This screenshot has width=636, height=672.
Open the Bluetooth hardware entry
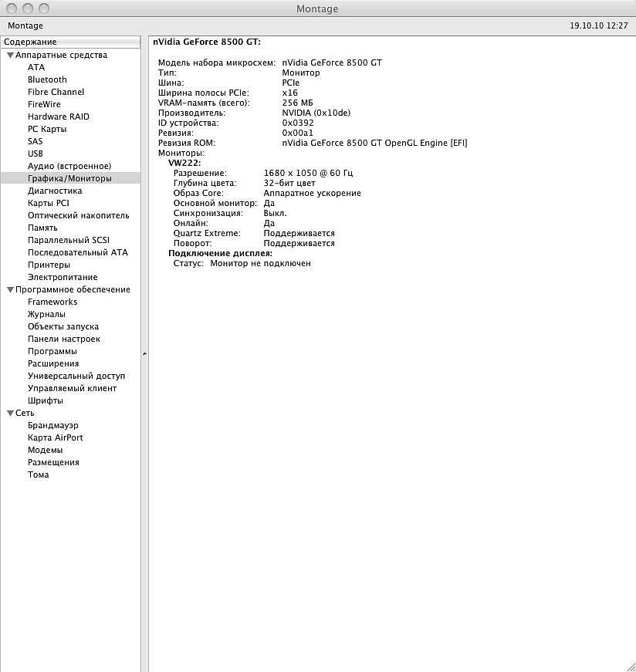(47, 79)
